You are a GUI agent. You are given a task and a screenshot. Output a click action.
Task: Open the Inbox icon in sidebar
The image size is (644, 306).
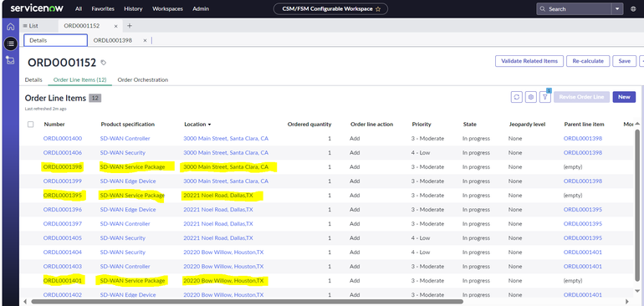(x=11, y=60)
